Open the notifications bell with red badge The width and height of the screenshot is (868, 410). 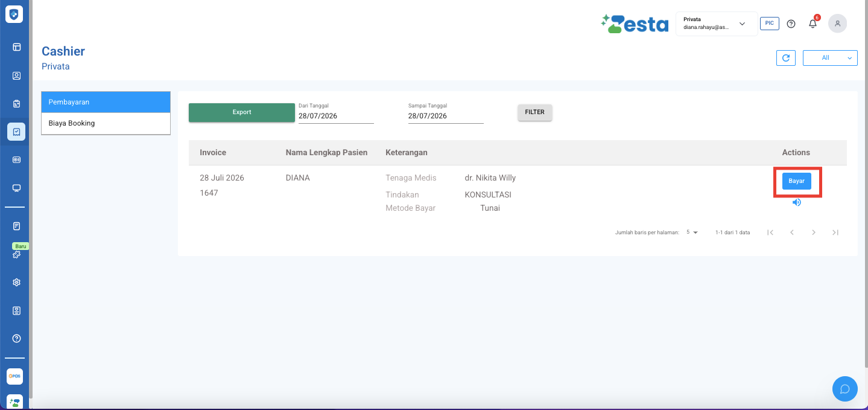[x=813, y=24]
